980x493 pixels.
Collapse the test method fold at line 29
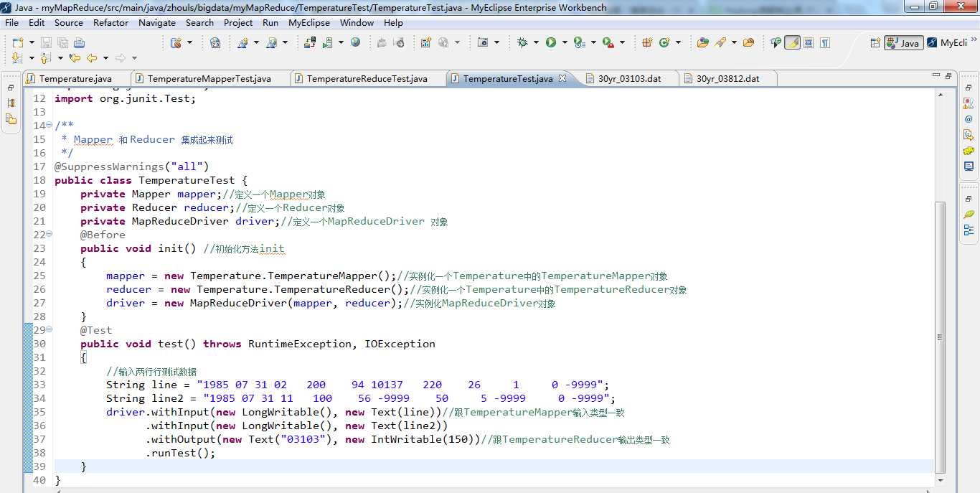tap(49, 330)
